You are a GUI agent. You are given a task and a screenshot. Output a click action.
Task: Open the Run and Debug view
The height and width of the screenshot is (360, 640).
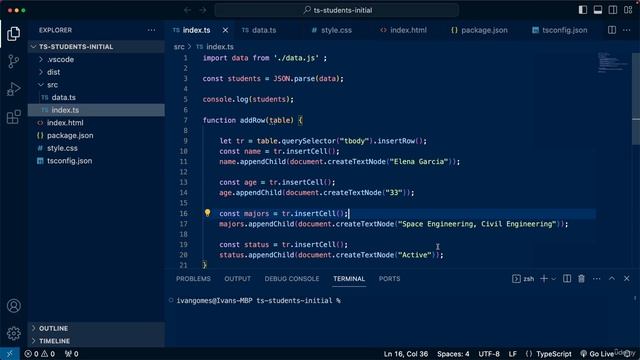click(x=13, y=89)
